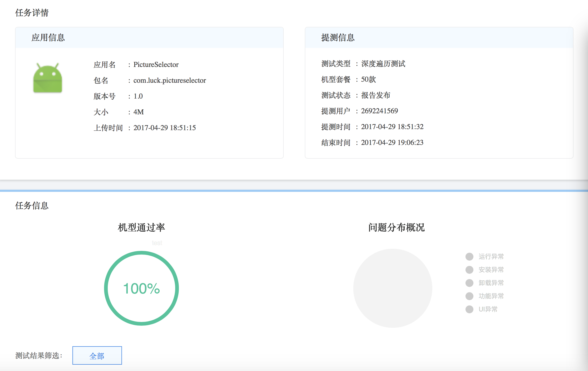Click the 100% pass rate ring

point(141,288)
